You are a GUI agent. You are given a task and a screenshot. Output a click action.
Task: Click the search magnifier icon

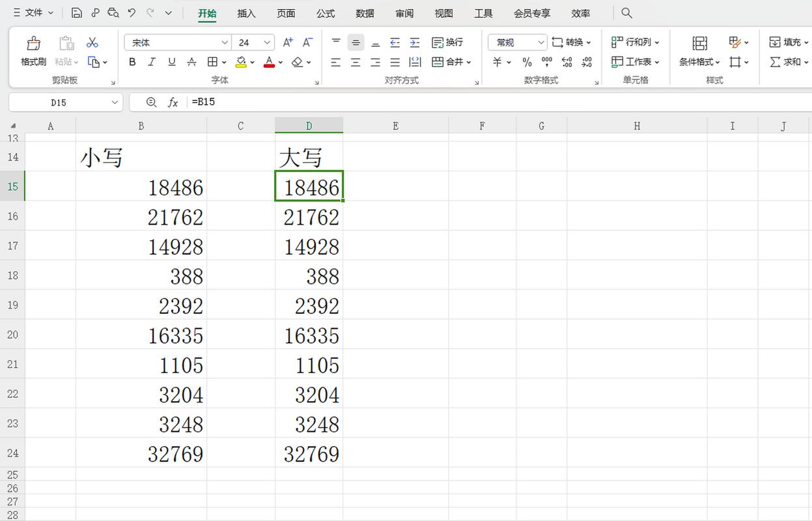point(626,13)
